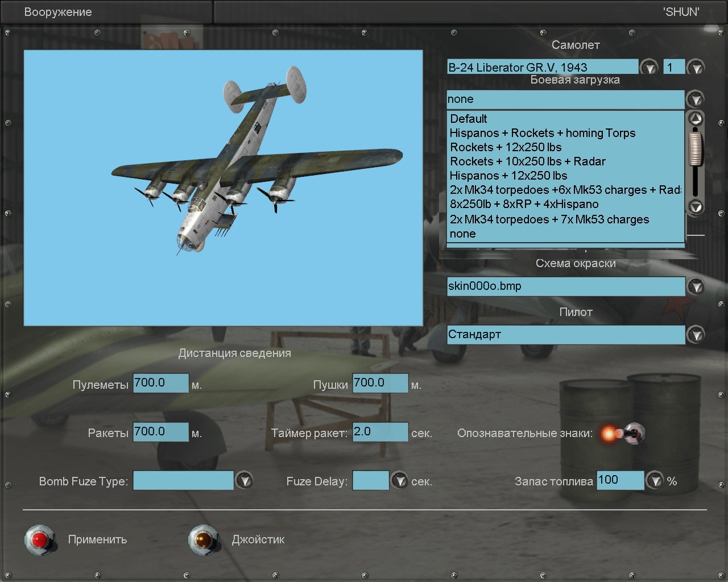Select Hispanos + 12x250 lbs loadout
This screenshot has height=582, width=728.
[566, 176]
